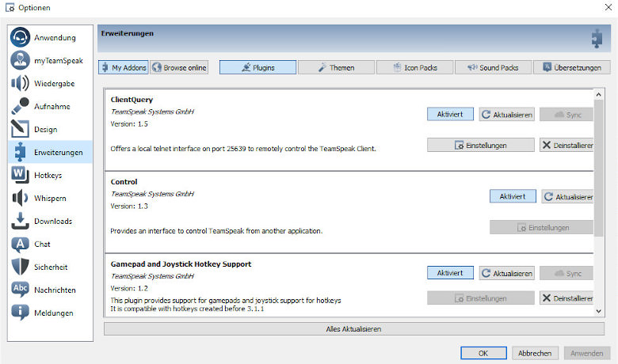Switch to the Icon Packs tab
The width and height of the screenshot is (618, 364).
(x=416, y=68)
